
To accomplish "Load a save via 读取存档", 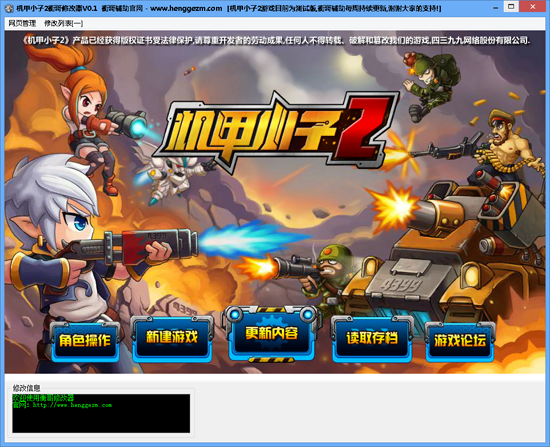I will click(x=372, y=339).
